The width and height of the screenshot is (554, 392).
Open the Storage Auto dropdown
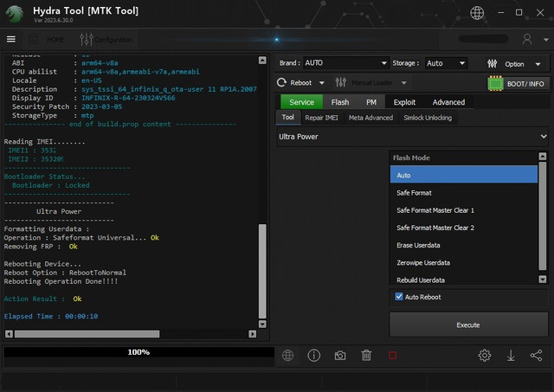click(x=446, y=63)
